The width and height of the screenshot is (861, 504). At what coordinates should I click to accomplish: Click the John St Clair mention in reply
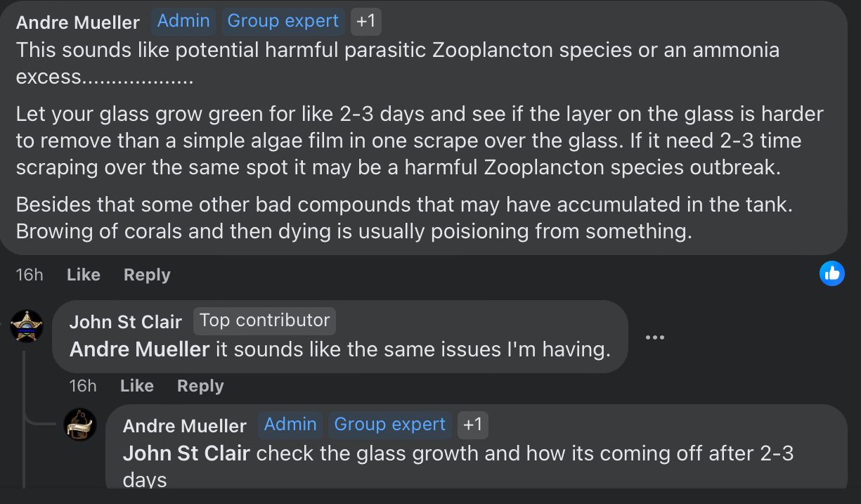pyautogui.click(x=186, y=453)
